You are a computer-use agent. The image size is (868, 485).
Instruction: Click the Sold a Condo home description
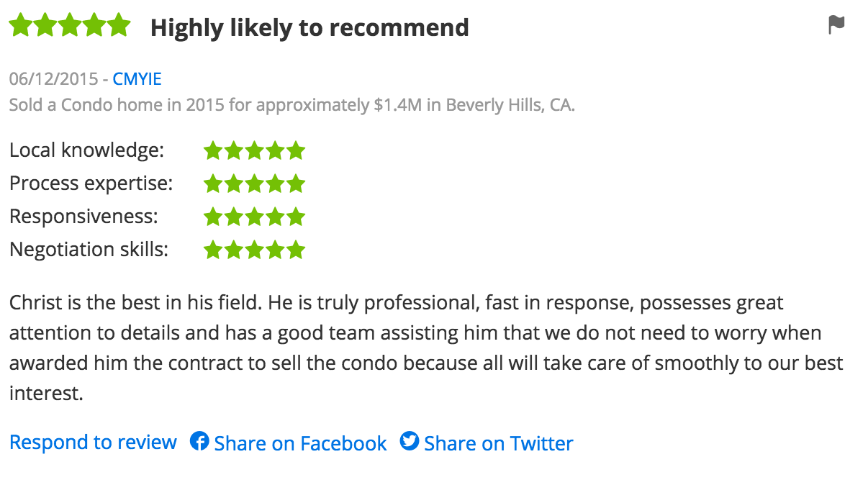291,105
